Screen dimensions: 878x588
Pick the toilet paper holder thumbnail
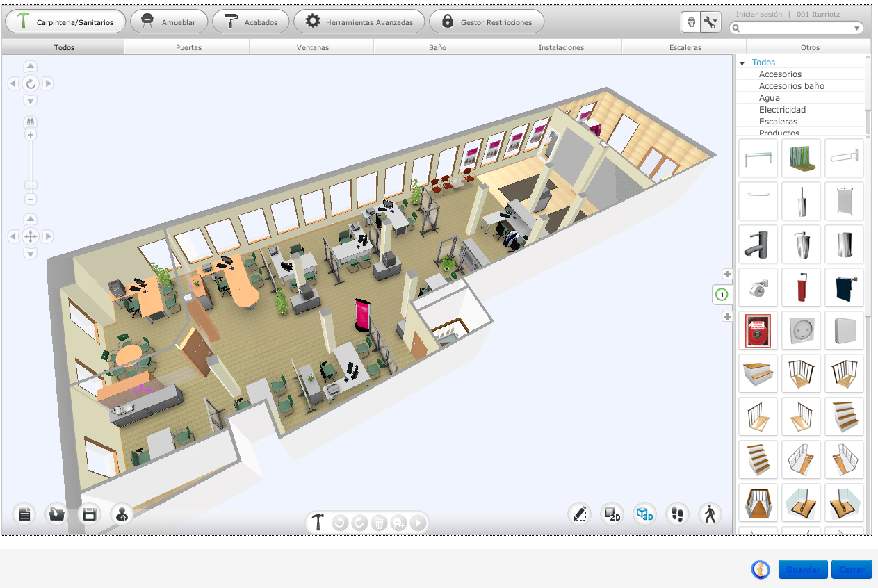(x=758, y=287)
